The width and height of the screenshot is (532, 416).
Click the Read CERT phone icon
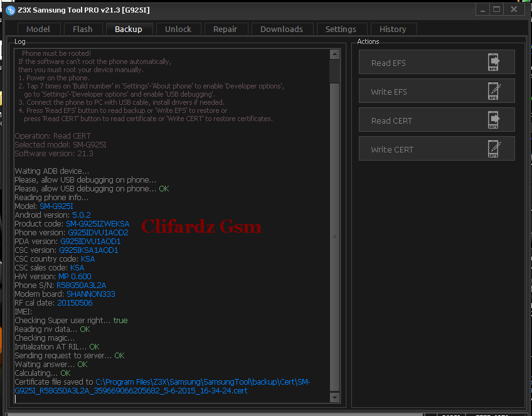pos(494,120)
